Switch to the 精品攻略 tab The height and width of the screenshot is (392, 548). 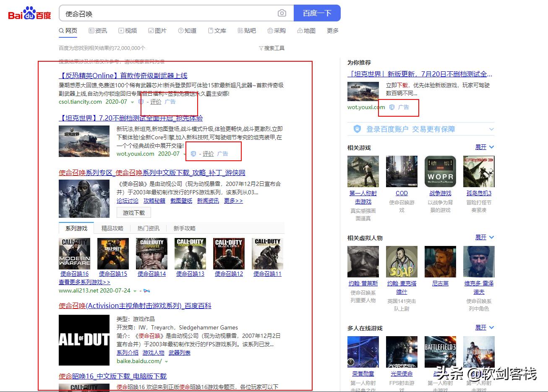pyautogui.click(x=112, y=228)
